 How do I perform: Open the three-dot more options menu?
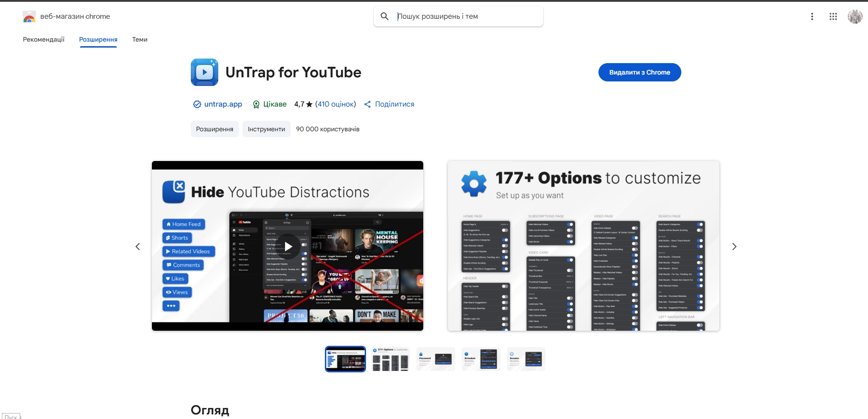click(812, 16)
